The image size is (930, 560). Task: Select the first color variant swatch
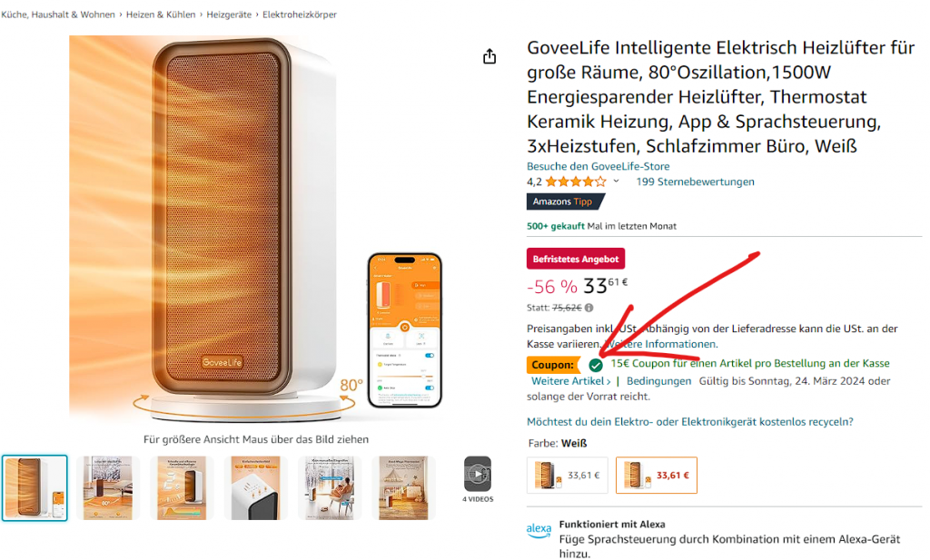567,476
